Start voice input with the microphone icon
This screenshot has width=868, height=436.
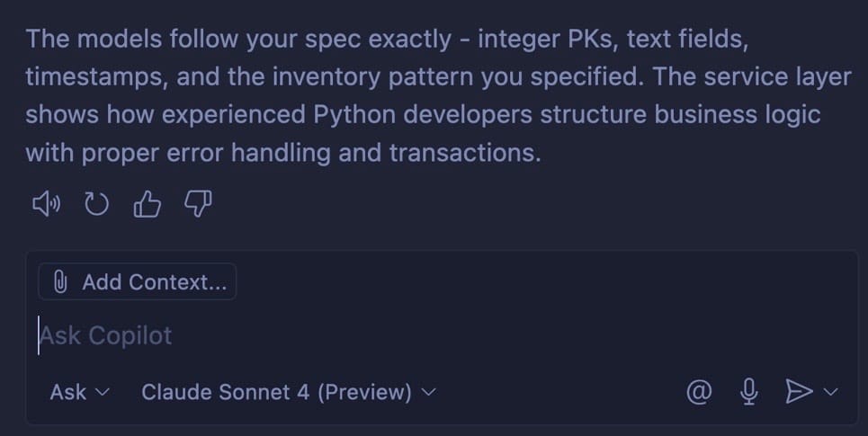(748, 391)
